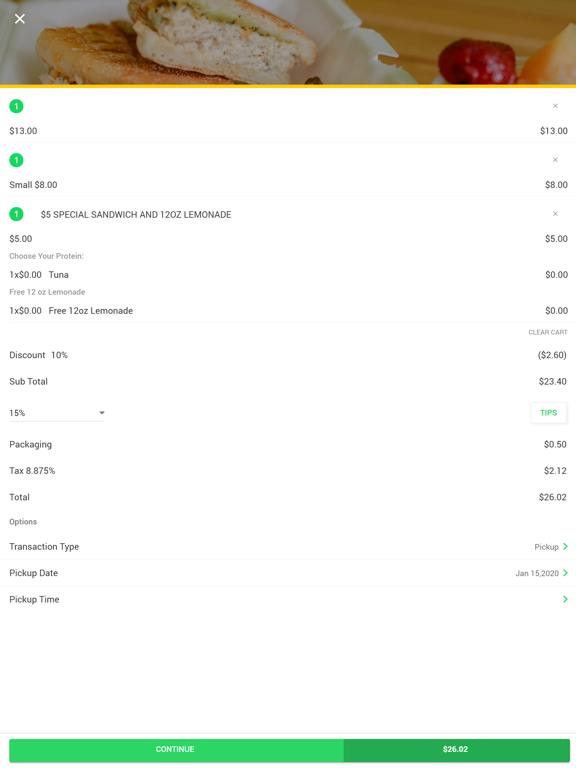This screenshot has height=768, width=576.
Task: Remove the Small $8.00 item
Action: coord(555,160)
